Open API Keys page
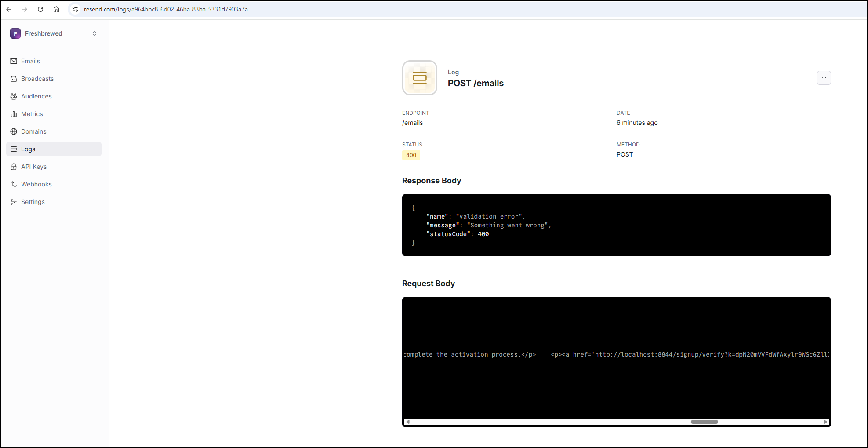Screen dimensions: 868x448 pyautogui.click(x=54, y=167)
